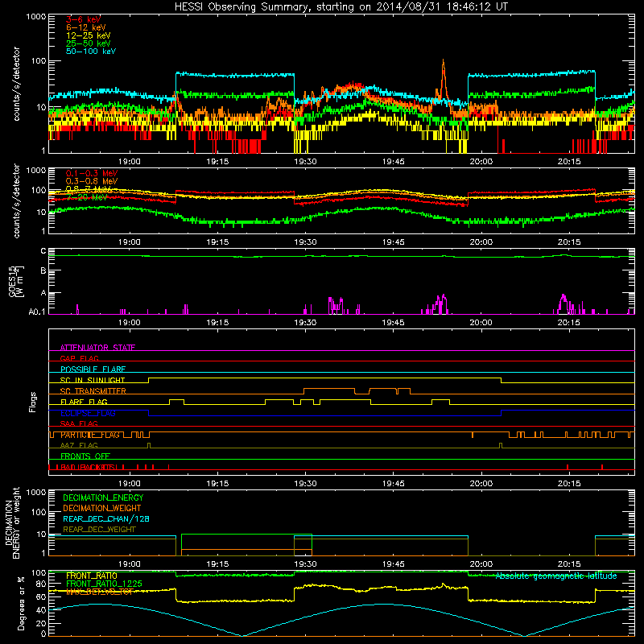Click the 7-20 MeV legend label
Screen dimensions: 644x644
tap(87, 197)
